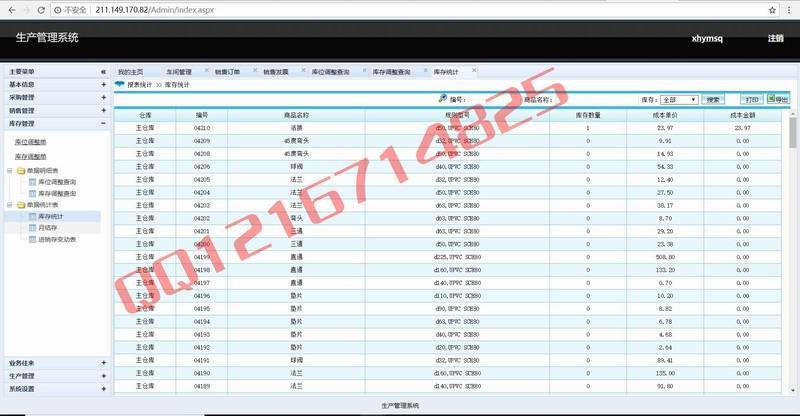Screen dimensions: 800x416
Task: Switch to the 车间管理 tab
Action: click(x=179, y=72)
